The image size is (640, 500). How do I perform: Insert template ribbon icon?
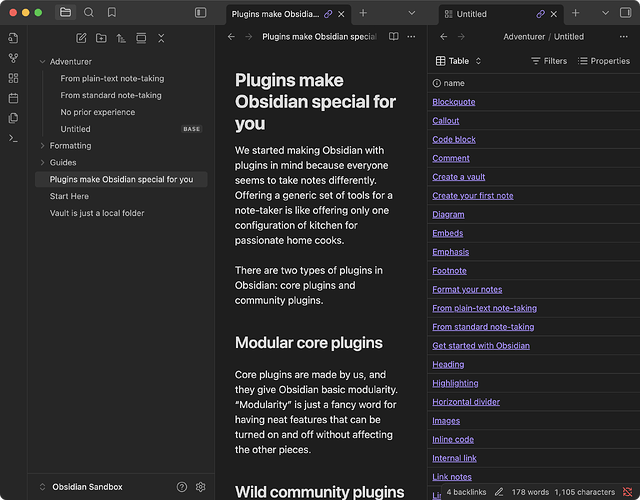(x=13, y=118)
